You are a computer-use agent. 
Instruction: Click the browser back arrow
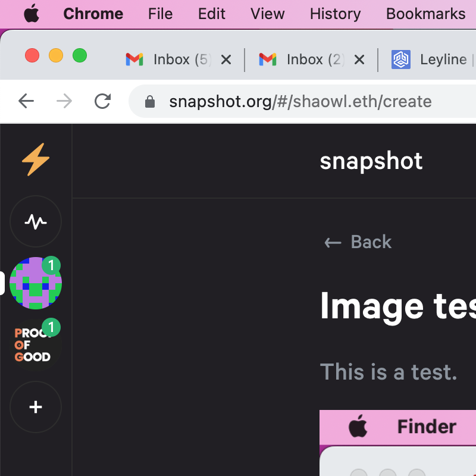(26, 101)
